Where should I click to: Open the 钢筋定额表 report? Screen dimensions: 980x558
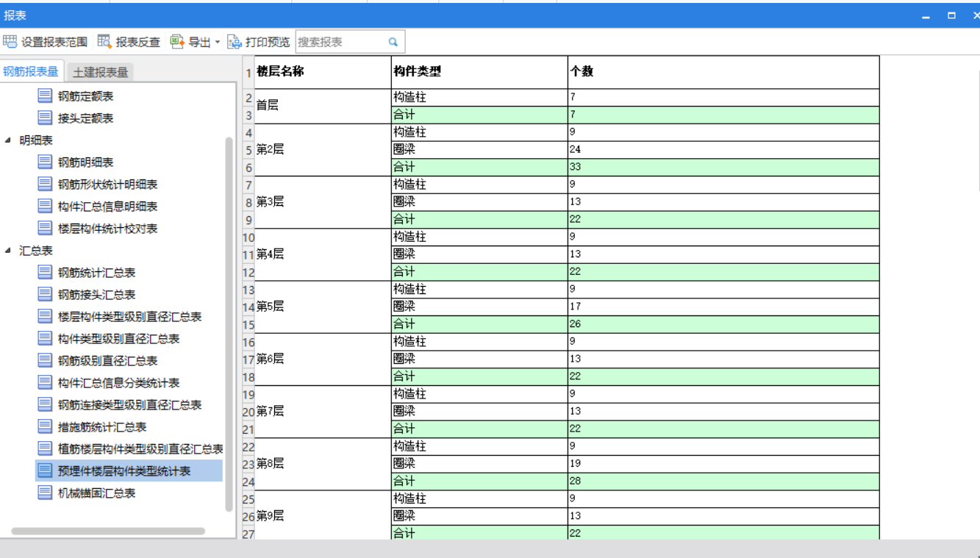point(85,96)
